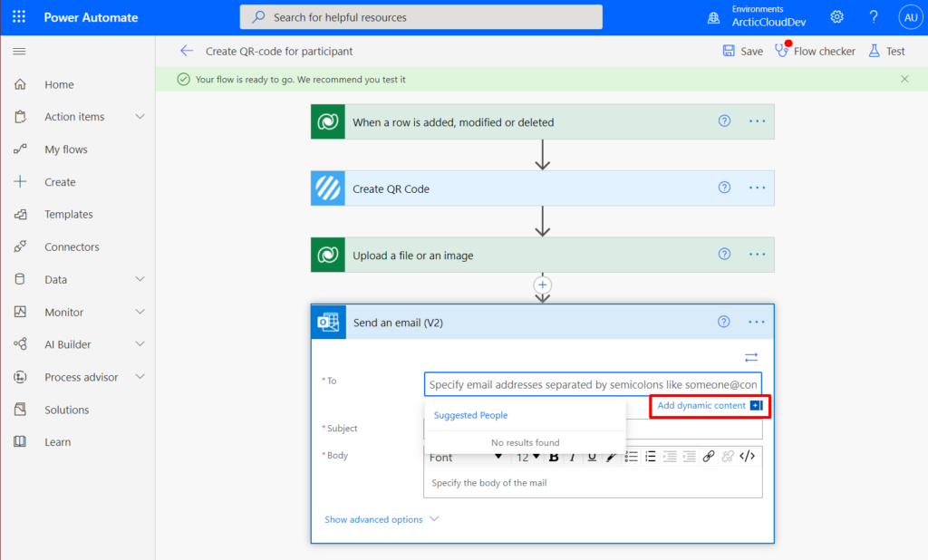Test the flow
The height and width of the screenshot is (560, 928).
tap(886, 51)
